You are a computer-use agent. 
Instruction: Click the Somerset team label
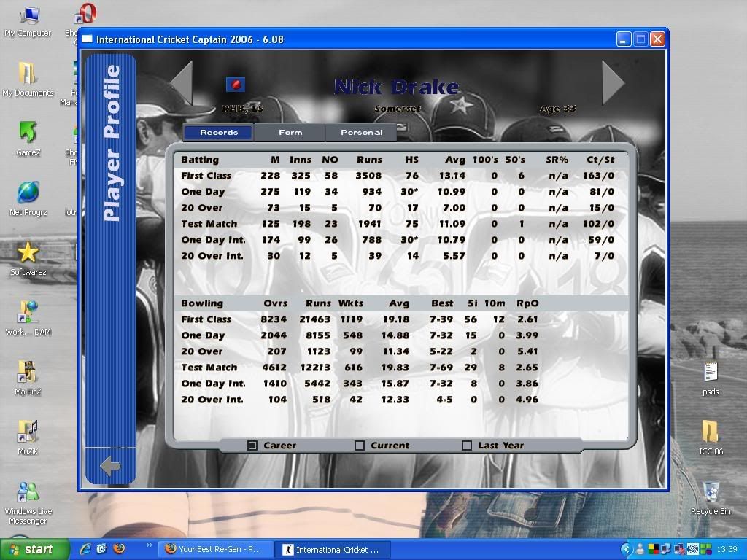[x=398, y=109]
